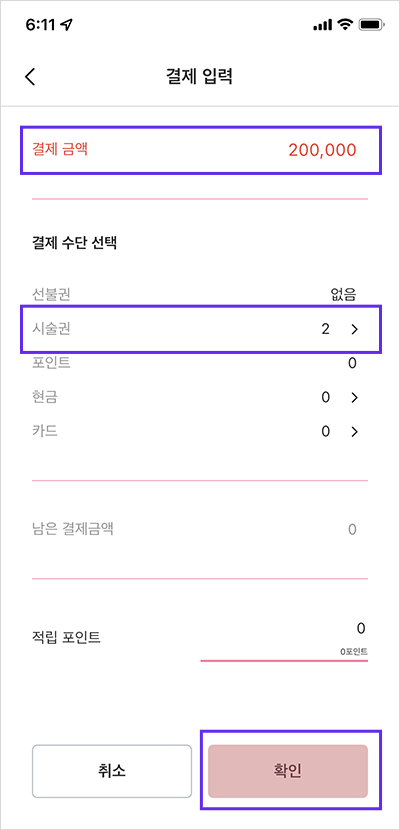Image resolution: width=400 pixels, height=830 pixels.
Task: Tap the Wi-Fi status icon
Action: [x=346, y=25]
